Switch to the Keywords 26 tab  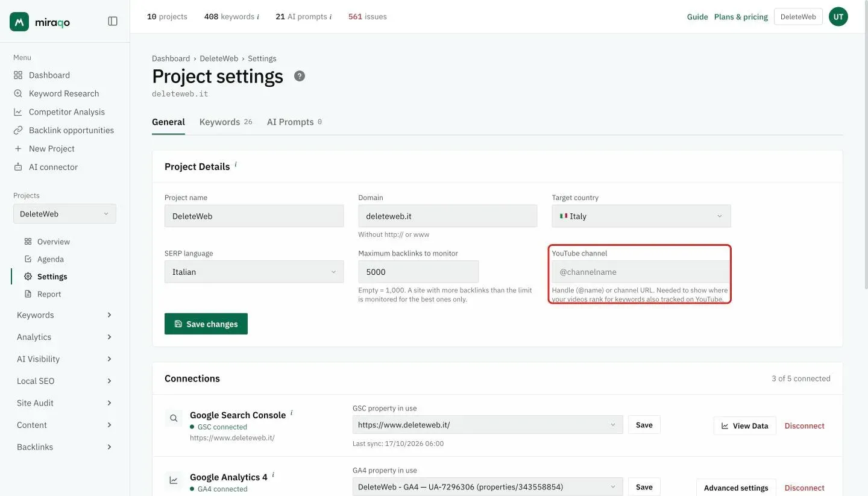[x=226, y=122]
